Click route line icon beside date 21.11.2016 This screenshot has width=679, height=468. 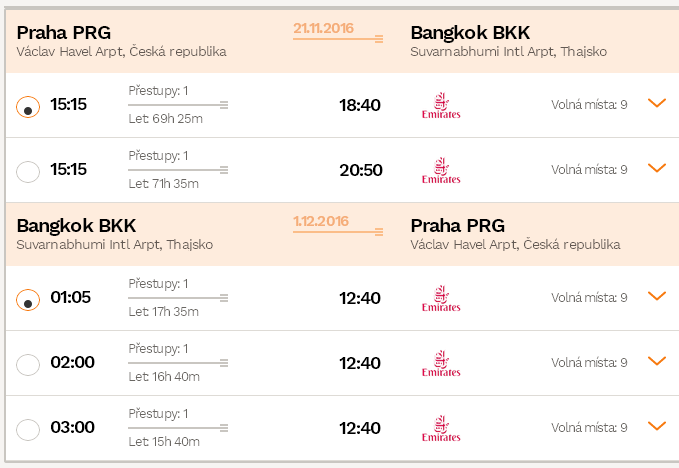pos(338,39)
